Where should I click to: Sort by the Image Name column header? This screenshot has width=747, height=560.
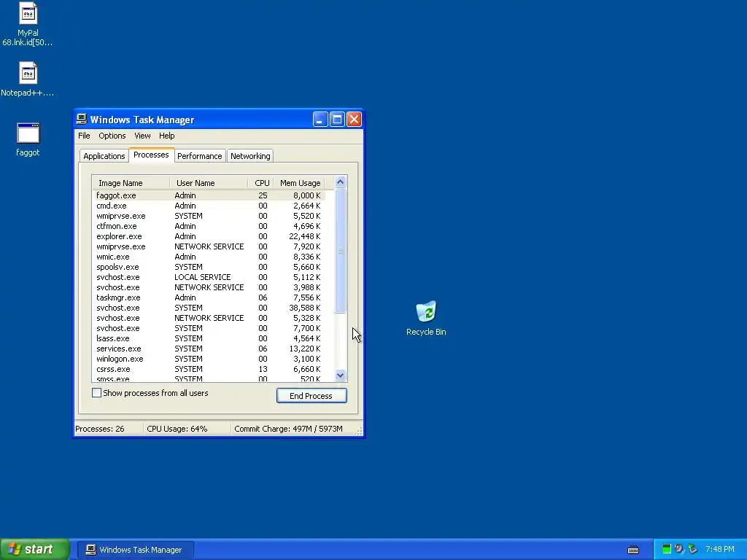(131, 183)
